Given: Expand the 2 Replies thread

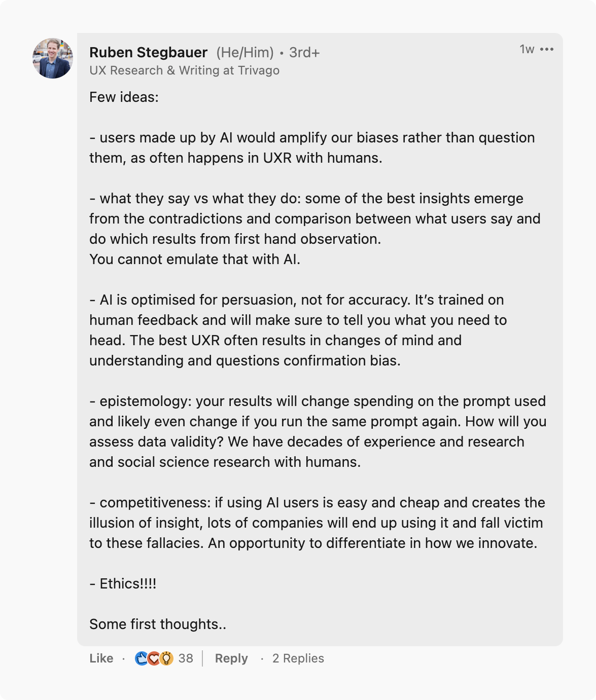Looking at the screenshot, I should pyautogui.click(x=298, y=658).
